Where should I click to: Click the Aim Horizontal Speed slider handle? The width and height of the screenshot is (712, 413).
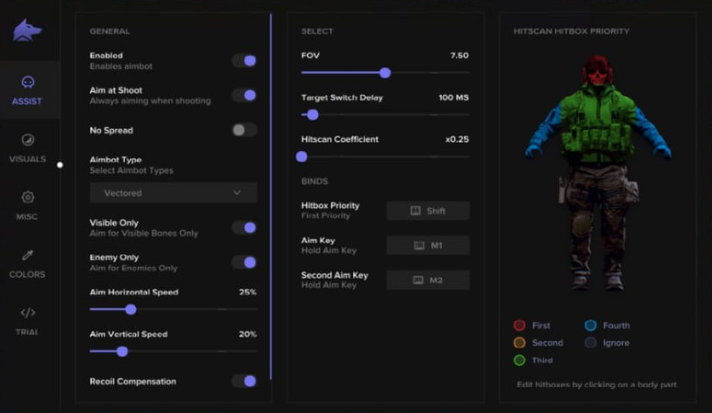pos(131,309)
